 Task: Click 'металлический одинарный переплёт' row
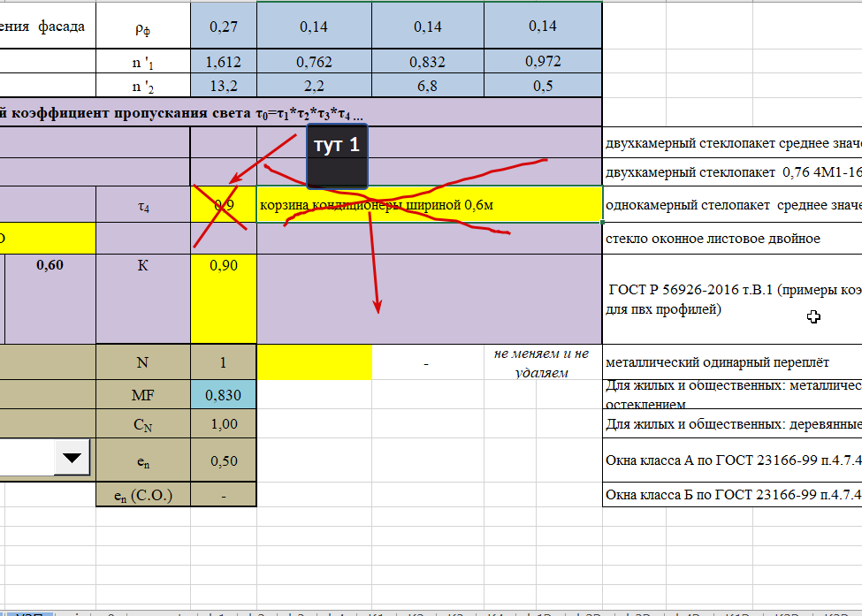732,362
